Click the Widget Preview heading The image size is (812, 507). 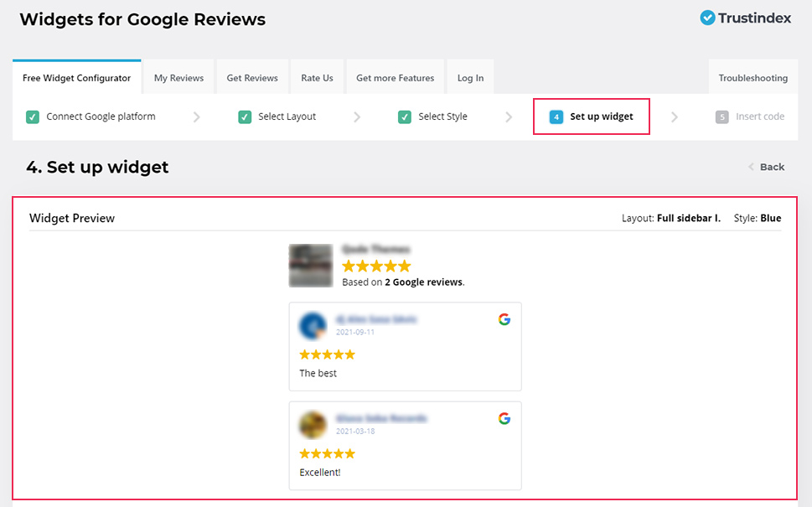coord(72,218)
